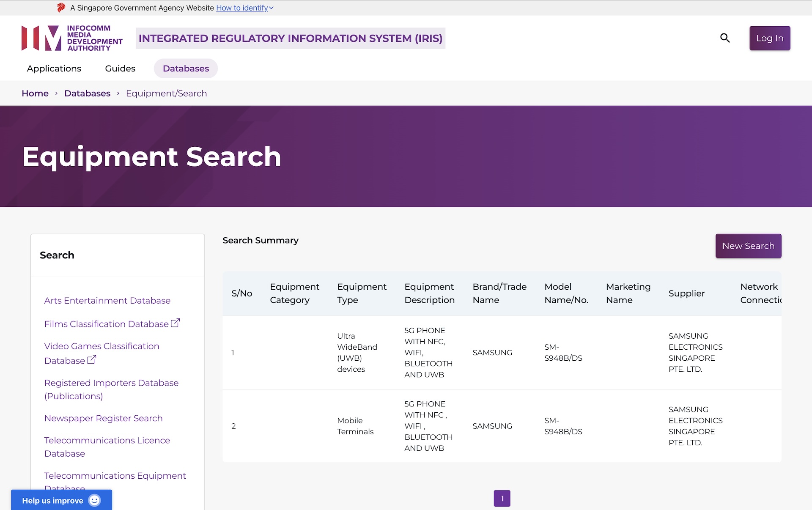The width and height of the screenshot is (812, 510).
Task: Select the Databases tab
Action: tap(186, 69)
